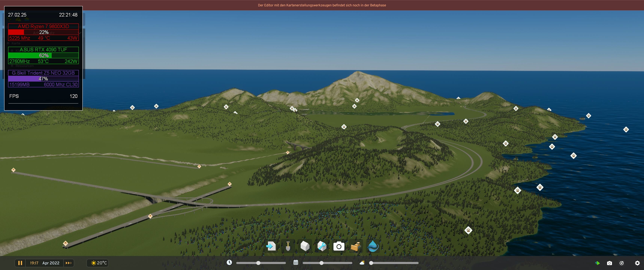Viewport: 644px width, 270px height.
Task: Click the time-of-day slider handle
Action: click(258, 263)
